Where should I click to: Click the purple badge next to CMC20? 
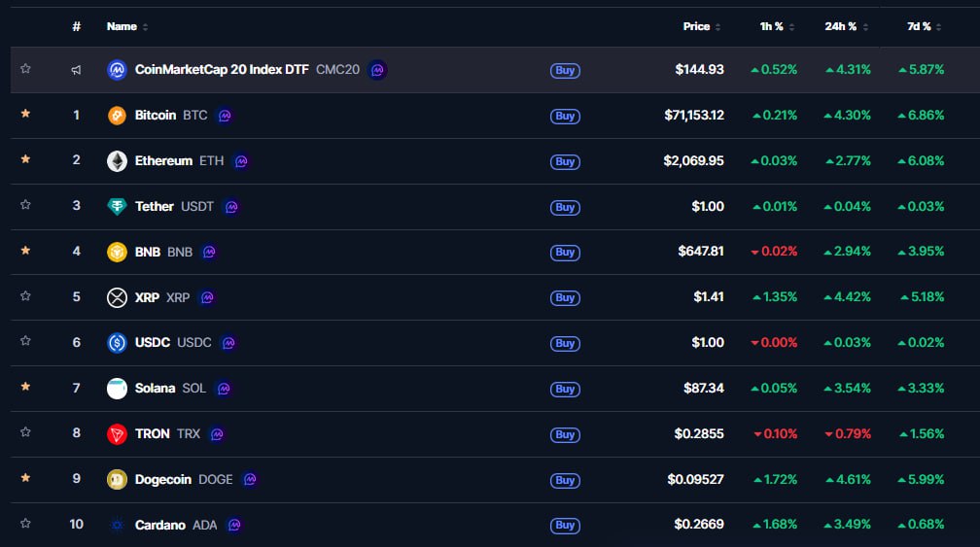click(x=377, y=70)
